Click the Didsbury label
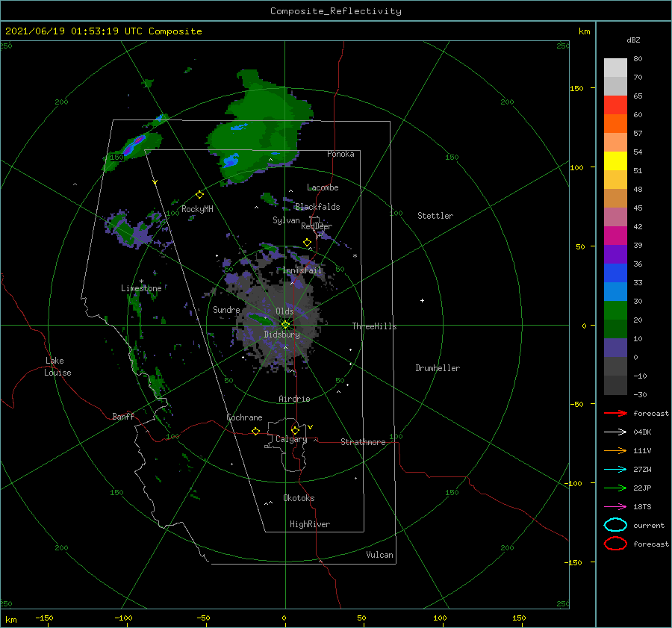 point(281,335)
